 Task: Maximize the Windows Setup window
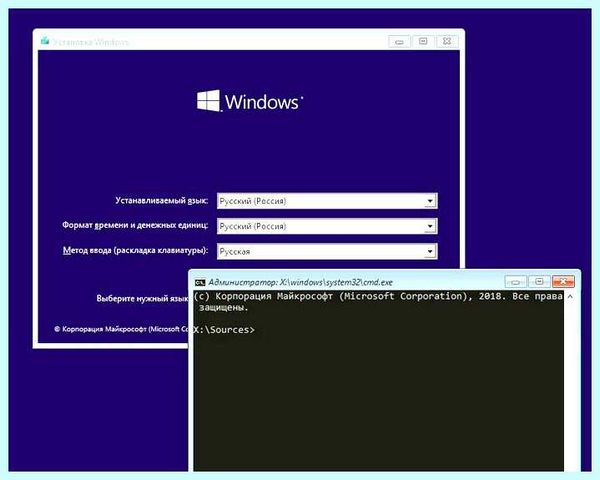[x=423, y=41]
